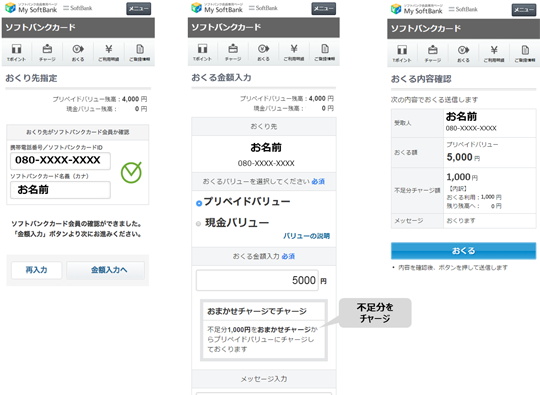
Task: Click the おくり先がソフトバンクカード会員か確認 header
Action: tap(78, 132)
